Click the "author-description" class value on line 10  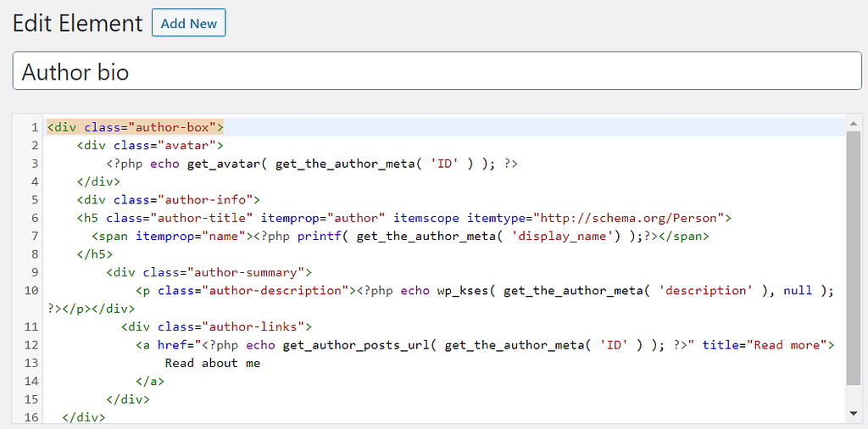(x=275, y=291)
